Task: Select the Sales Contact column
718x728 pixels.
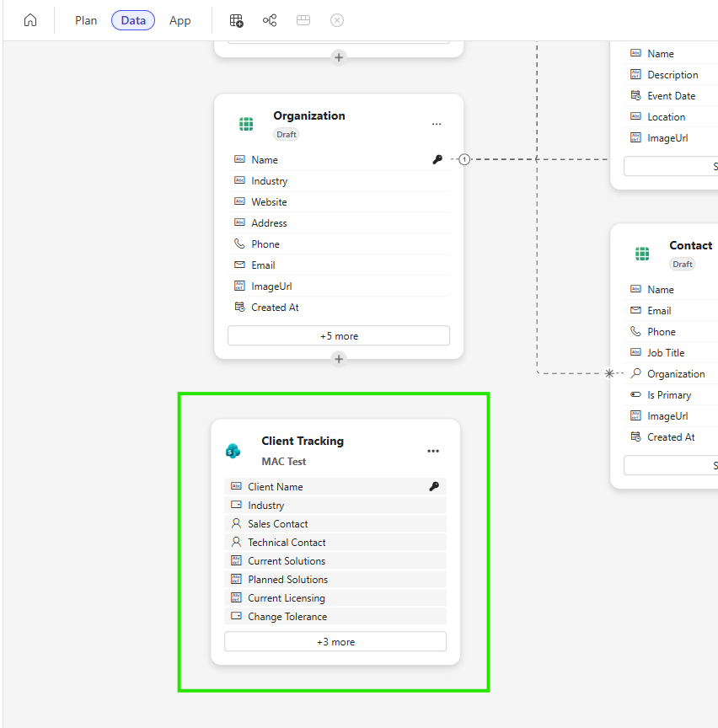Action: (x=335, y=524)
